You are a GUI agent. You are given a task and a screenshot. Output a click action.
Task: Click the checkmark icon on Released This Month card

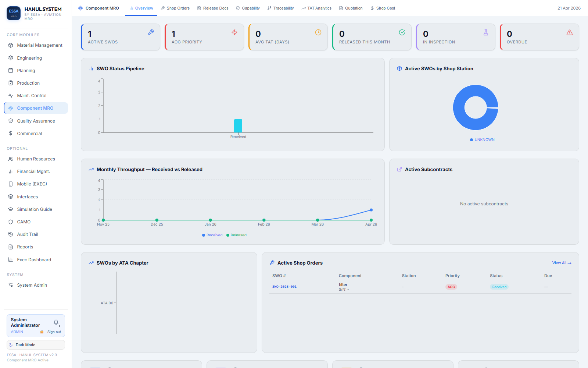[402, 32]
